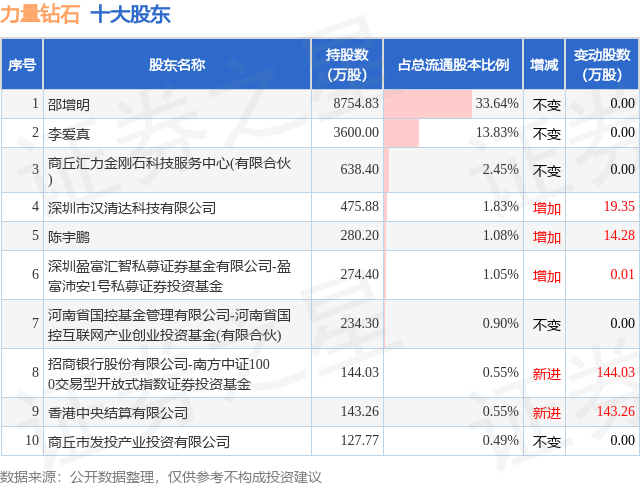Click holdings value 143.26 in 持股数 column
Image resolution: width=640 pixels, height=486 pixels.
tap(360, 411)
